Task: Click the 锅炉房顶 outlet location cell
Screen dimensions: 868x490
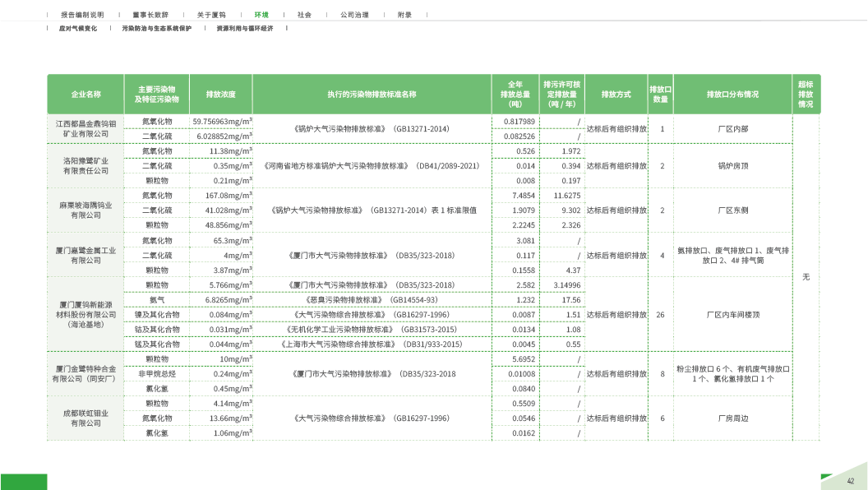Action: click(x=732, y=166)
